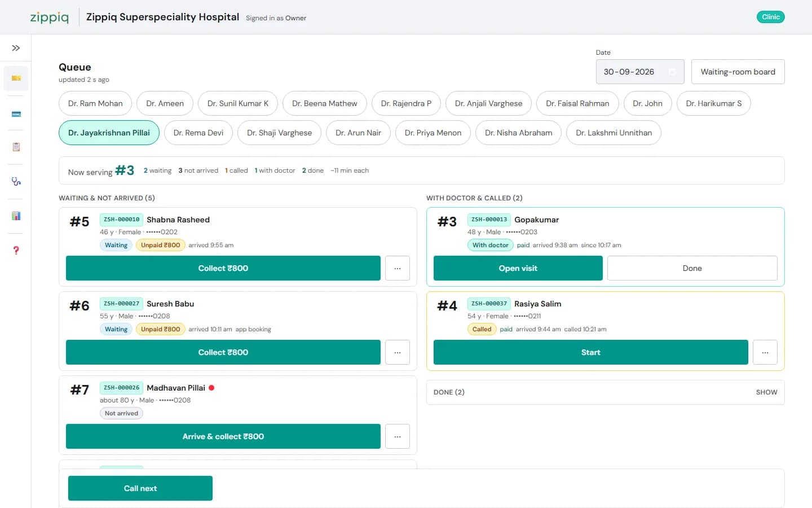
Task: Open the stethoscope icon in sidebar
Action: point(16,182)
